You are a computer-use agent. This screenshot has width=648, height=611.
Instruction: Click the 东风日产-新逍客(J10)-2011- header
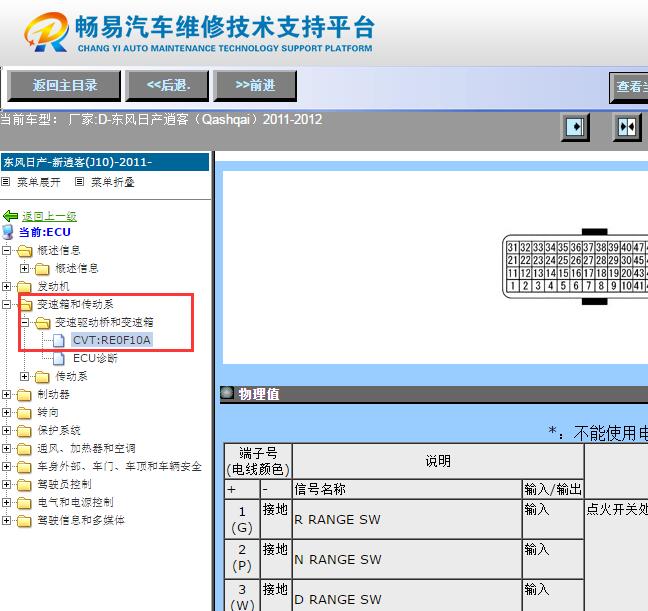(x=105, y=162)
